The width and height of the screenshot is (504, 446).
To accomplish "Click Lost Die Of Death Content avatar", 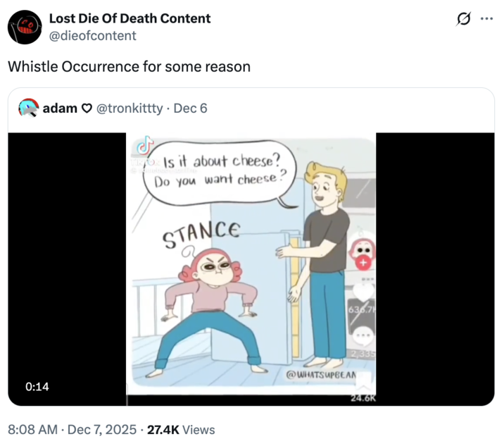I will [25, 27].
